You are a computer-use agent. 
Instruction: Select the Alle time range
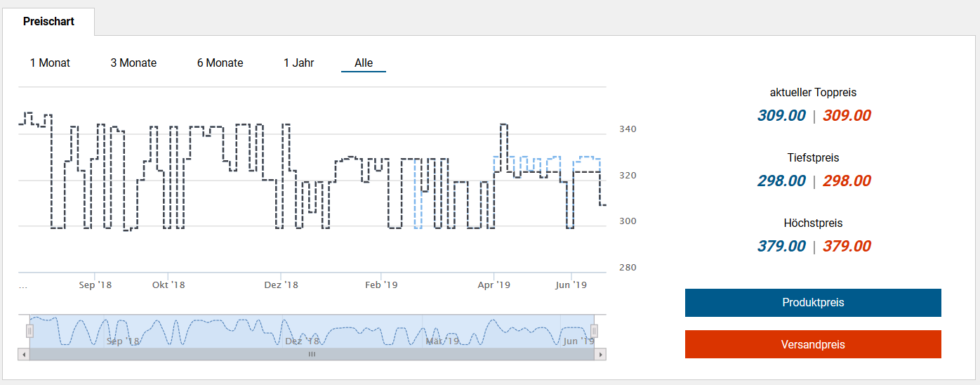[364, 63]
